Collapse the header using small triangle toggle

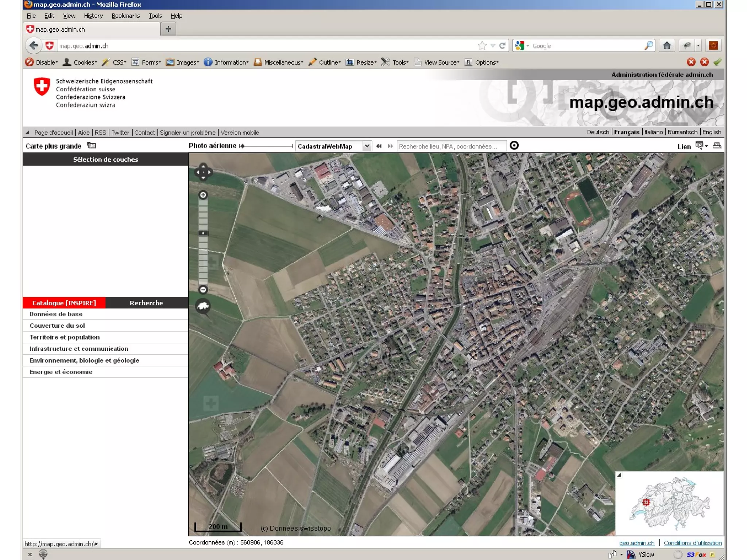(x=27, y=132)
